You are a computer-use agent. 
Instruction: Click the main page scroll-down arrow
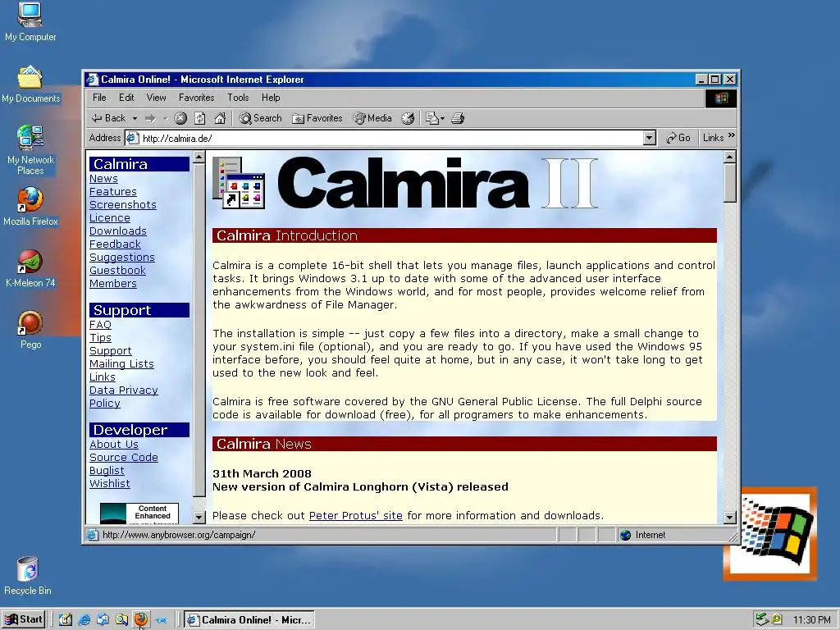coord(729,518)
